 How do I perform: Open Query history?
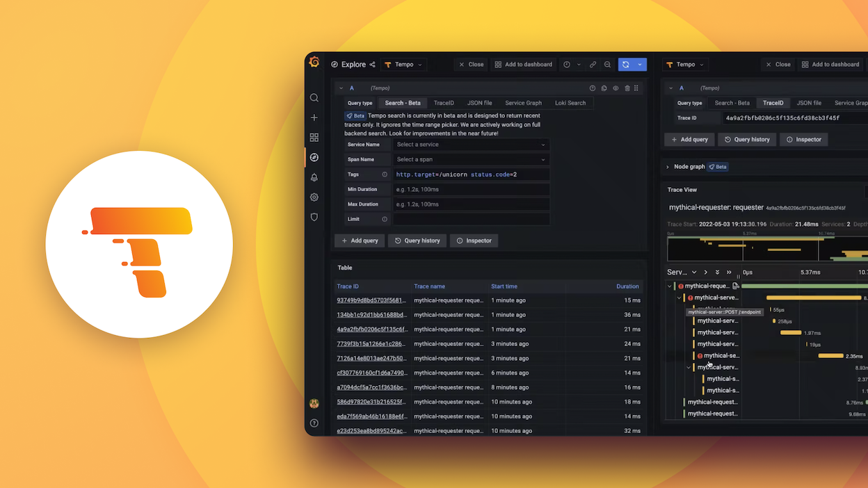tap(417, 241)
